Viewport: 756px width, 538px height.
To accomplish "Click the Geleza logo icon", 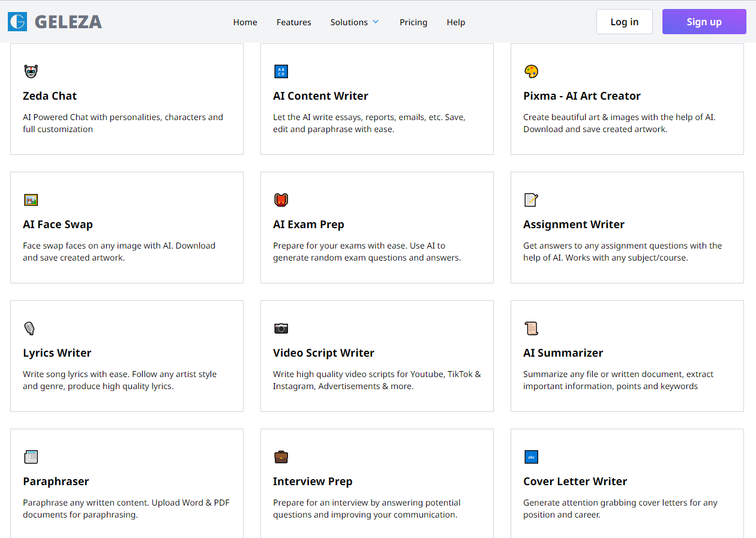I will (x=17, y=22).
